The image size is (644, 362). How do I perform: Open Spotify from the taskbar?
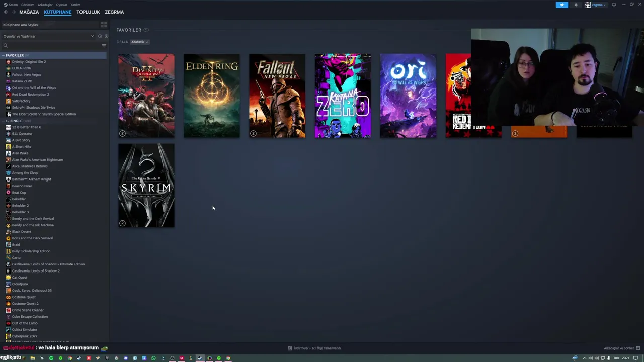(x=51, y=358)
